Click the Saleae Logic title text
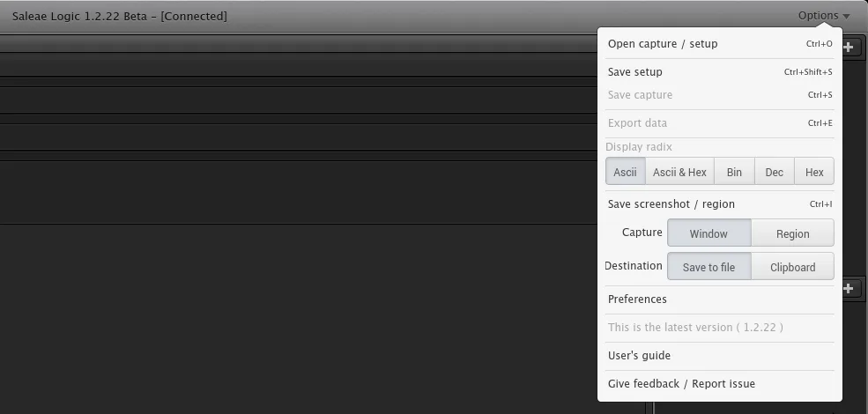The height and width of the screenshot is (414, 868). coord(120,17)
